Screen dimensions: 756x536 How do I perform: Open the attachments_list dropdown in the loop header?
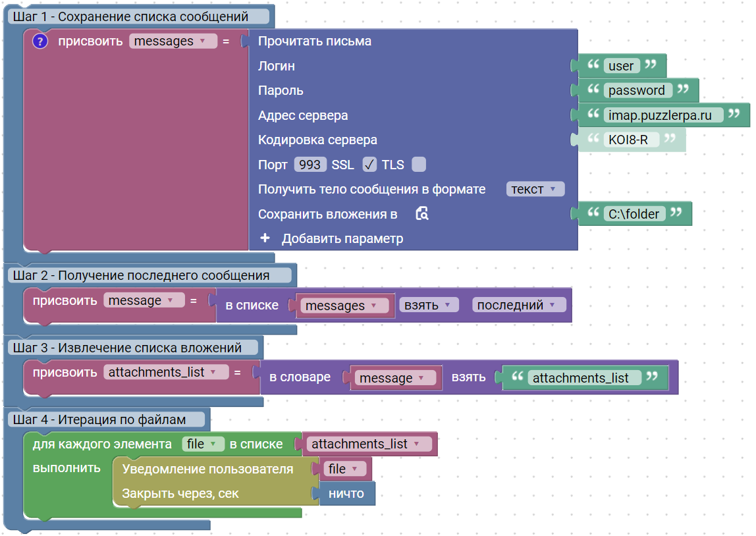tap(369, 444)
